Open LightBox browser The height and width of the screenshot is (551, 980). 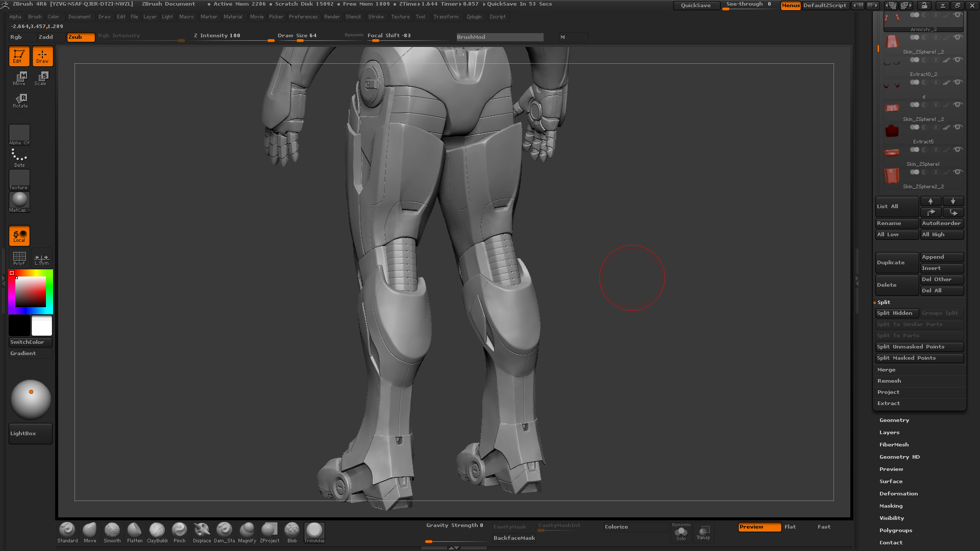click(31, 434)
